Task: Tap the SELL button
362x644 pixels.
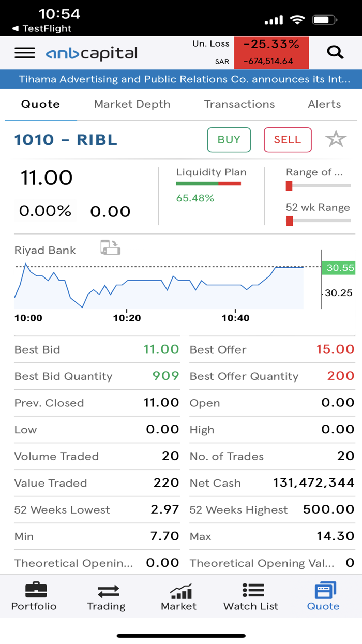Action: click(288, 140)
